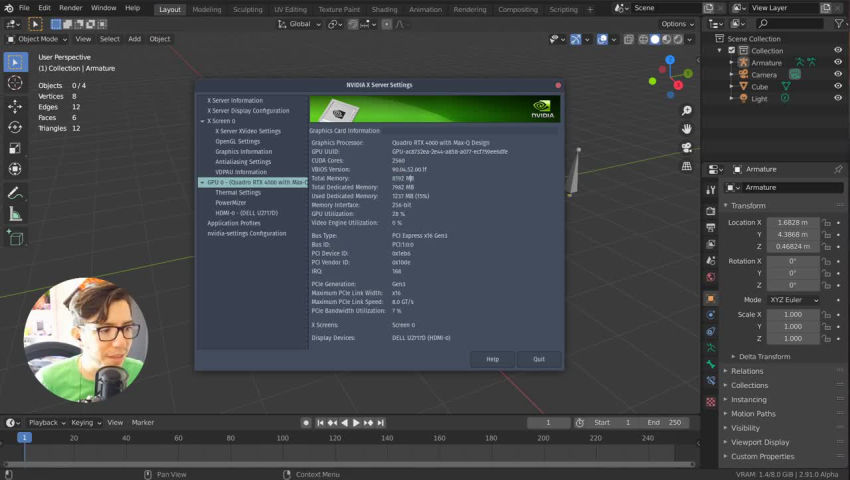Click the Scale X value field
Viewport: 850px width, 480px height.
(792, 315)
